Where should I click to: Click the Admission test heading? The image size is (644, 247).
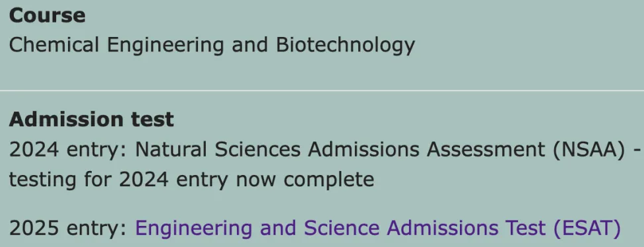[91, 120]
